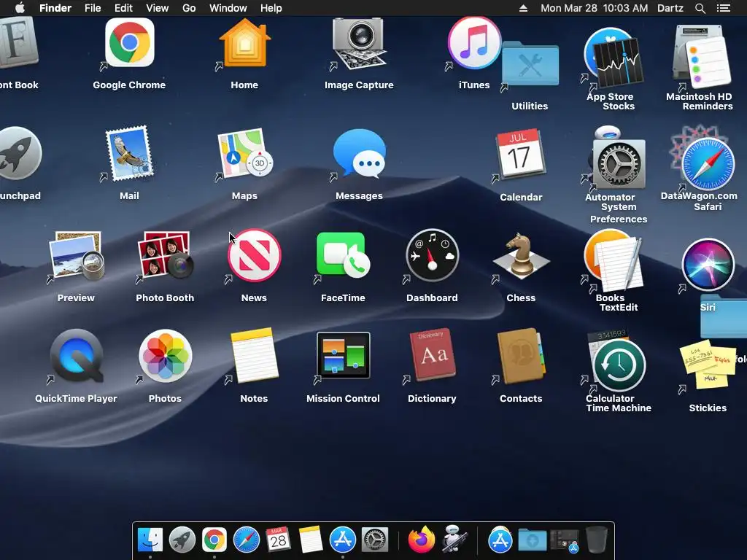Open Safari from the Dock
This screenshot has height=560, width=747.
[x=247, y=540]
